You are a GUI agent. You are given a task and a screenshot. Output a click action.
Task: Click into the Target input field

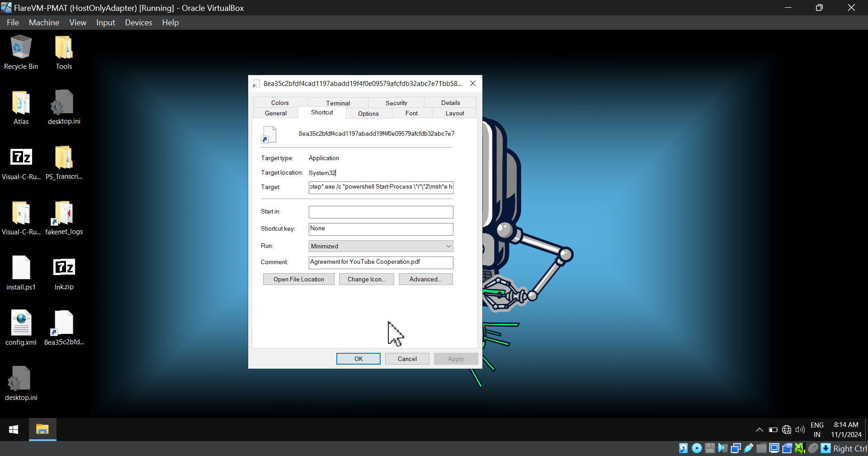381,187
